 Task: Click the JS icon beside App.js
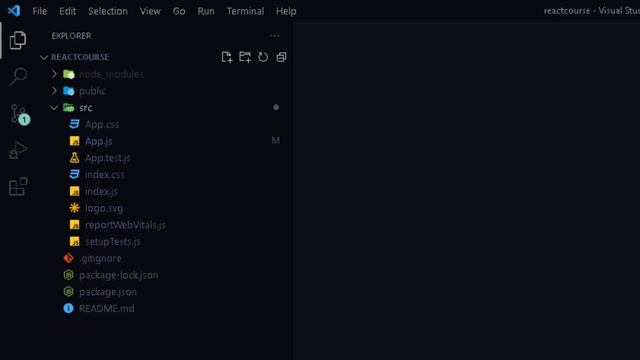tap(74, 141)
